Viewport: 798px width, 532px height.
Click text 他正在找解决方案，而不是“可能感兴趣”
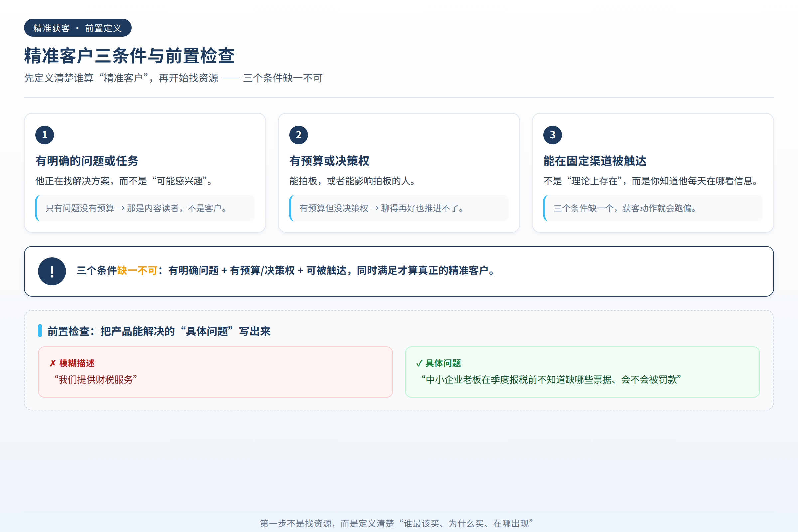pyautogui.click(x=124, y=181)
